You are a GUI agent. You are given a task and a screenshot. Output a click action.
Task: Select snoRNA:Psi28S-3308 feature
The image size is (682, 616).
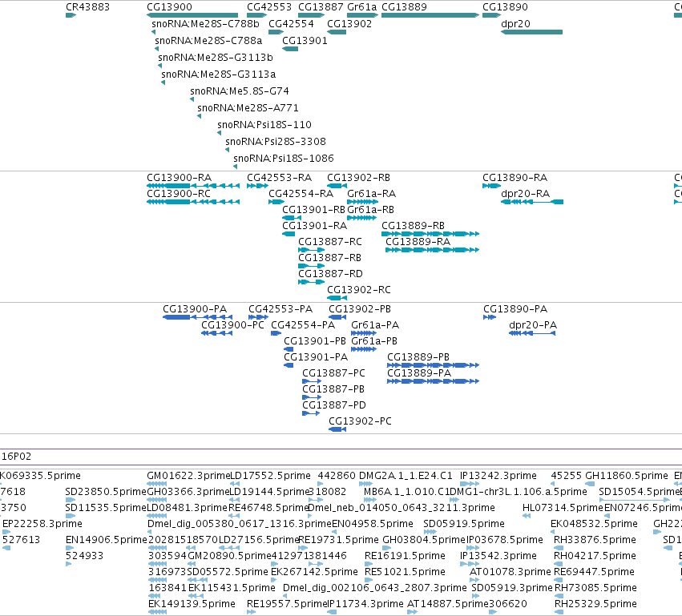[x=227, y=150]
